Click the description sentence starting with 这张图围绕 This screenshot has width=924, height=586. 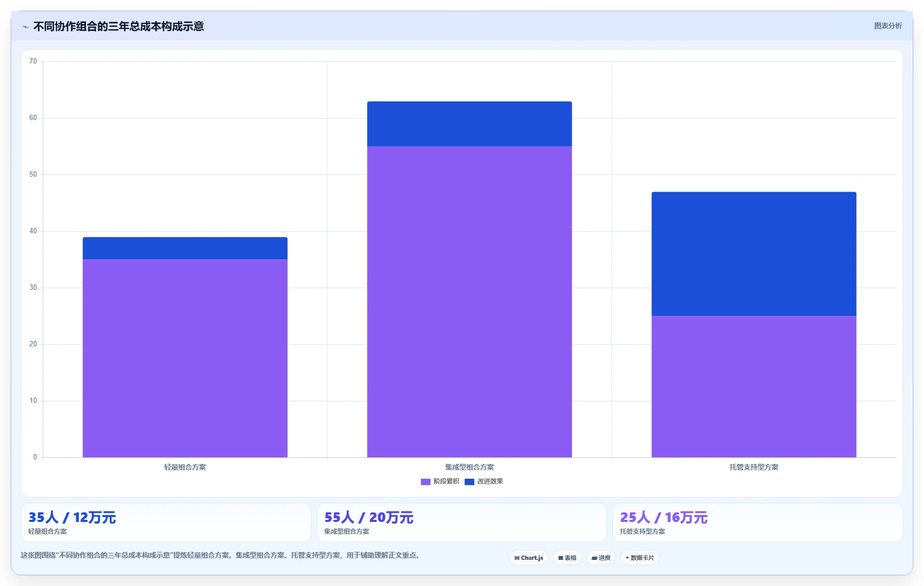(221, 555)
